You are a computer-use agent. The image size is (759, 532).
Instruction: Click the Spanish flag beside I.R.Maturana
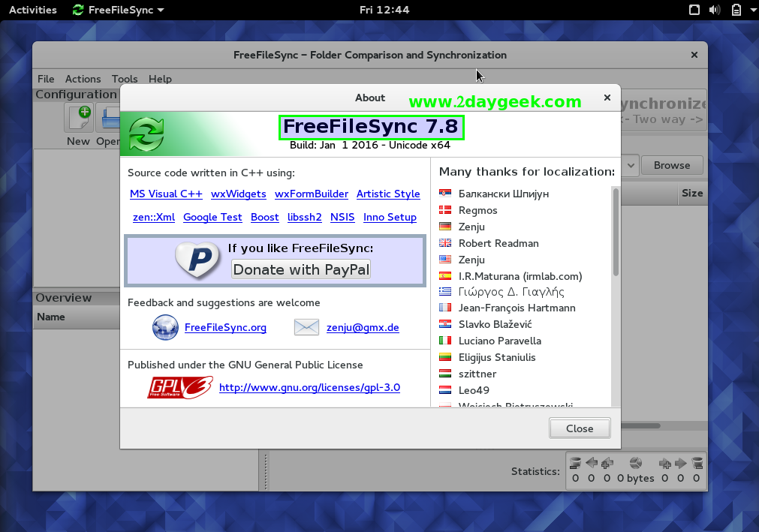tap(445, 276)
